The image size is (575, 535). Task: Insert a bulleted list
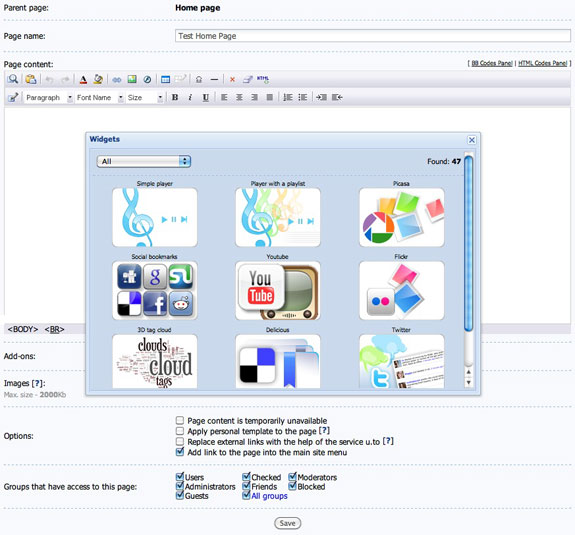coord(303,98)
